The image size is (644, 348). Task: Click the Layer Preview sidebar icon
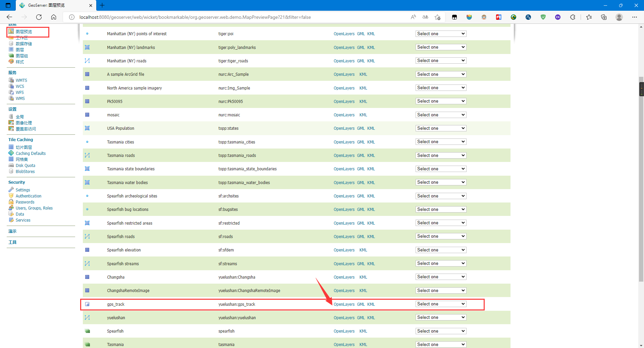point(11,31)
